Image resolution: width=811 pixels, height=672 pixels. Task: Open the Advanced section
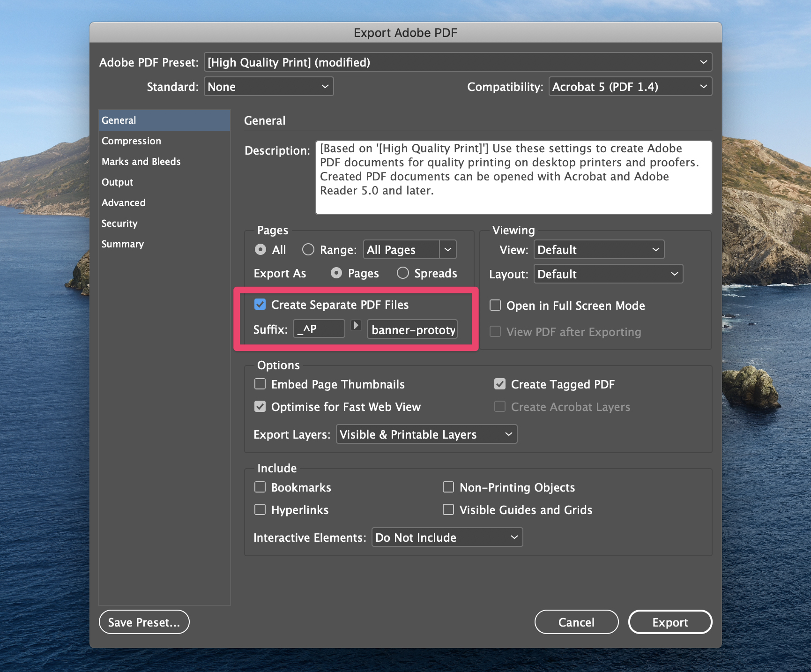[164, 202]
